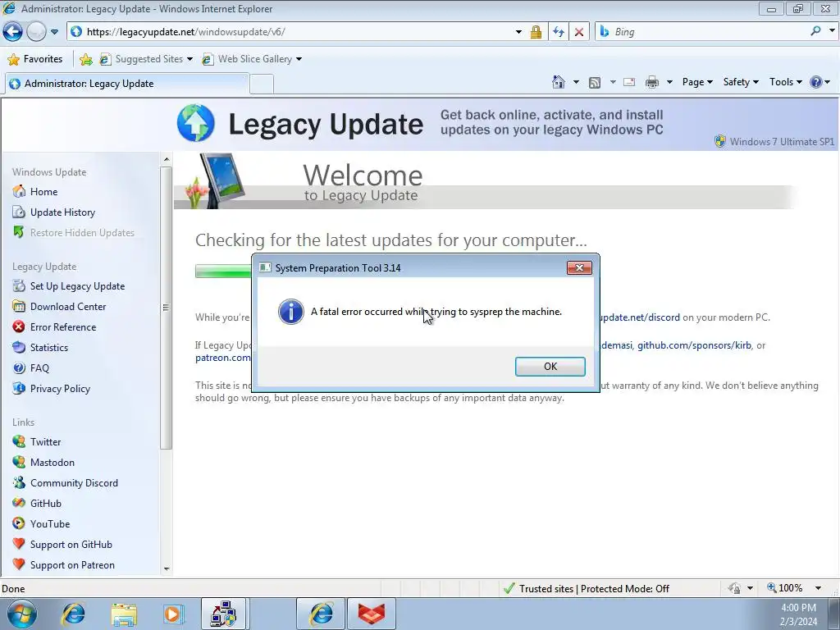Click the Trusted sites status indicator
Image resolution: width=840 pixels, height=630 pixels.
tap(586, 589)
